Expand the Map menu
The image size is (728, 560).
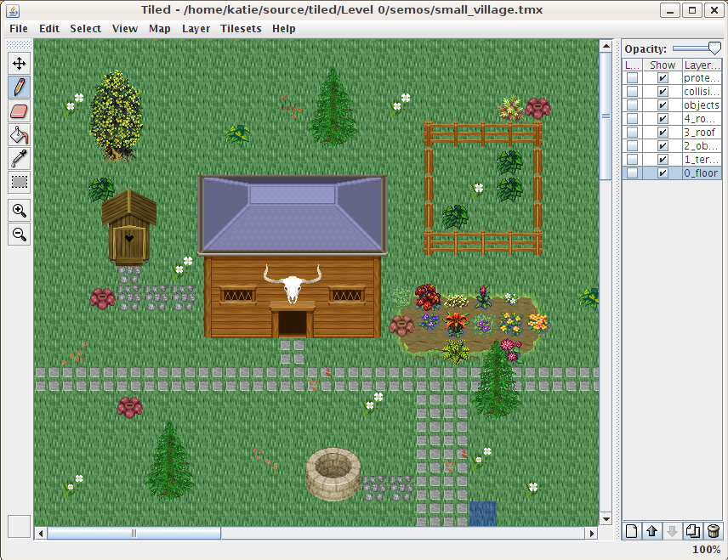point(160,28)
